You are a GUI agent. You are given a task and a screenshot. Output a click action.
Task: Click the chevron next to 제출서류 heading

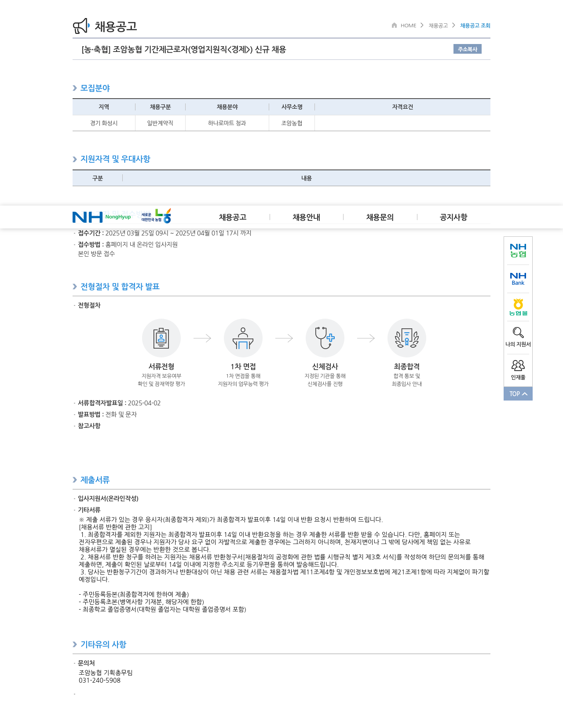coord(75,480)
